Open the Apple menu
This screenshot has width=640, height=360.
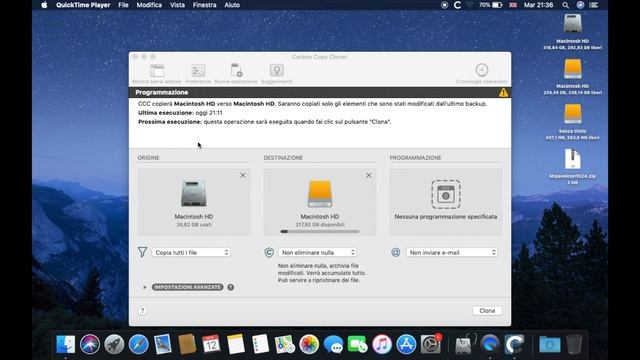pyautogui.click(x=44, y=5)
